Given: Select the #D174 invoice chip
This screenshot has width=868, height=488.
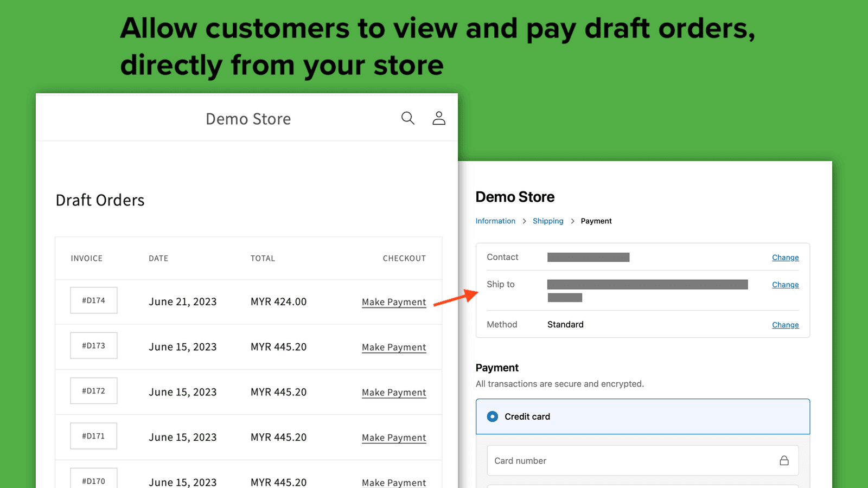Looking at the screenshot, I should (x=93, y=300).
